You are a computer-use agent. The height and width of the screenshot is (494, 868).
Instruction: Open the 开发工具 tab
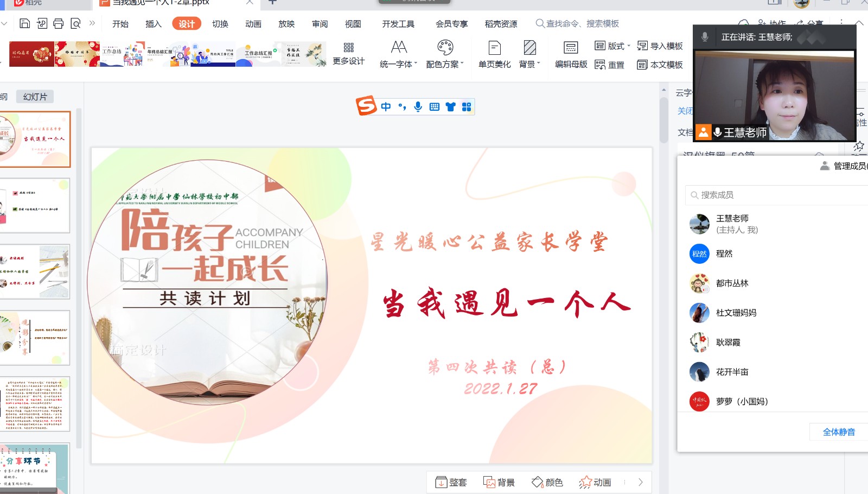398,24
